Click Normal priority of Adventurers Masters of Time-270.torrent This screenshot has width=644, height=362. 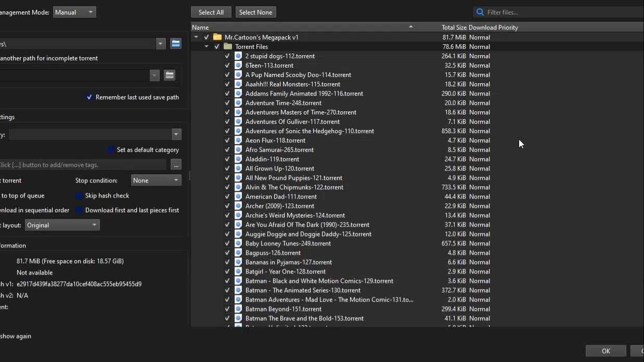point(480,112)
